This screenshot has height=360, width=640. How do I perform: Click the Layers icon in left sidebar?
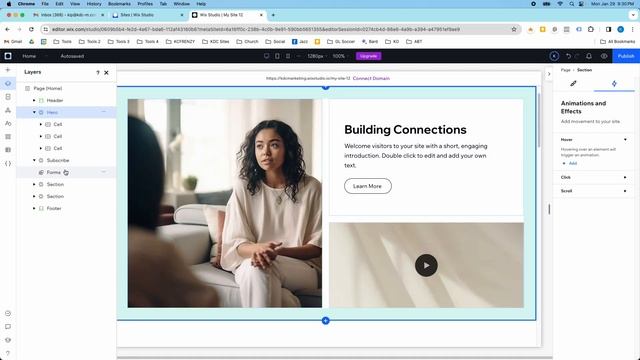click(x=8, y=83)
